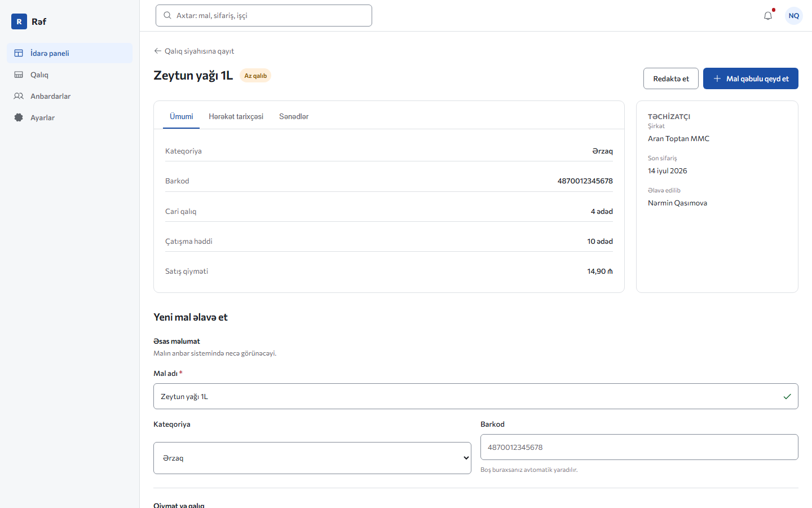Viewport: 812px width, 508px height.
Task: Click Cari qalıq value 4 ədəd
Action: 602,212
